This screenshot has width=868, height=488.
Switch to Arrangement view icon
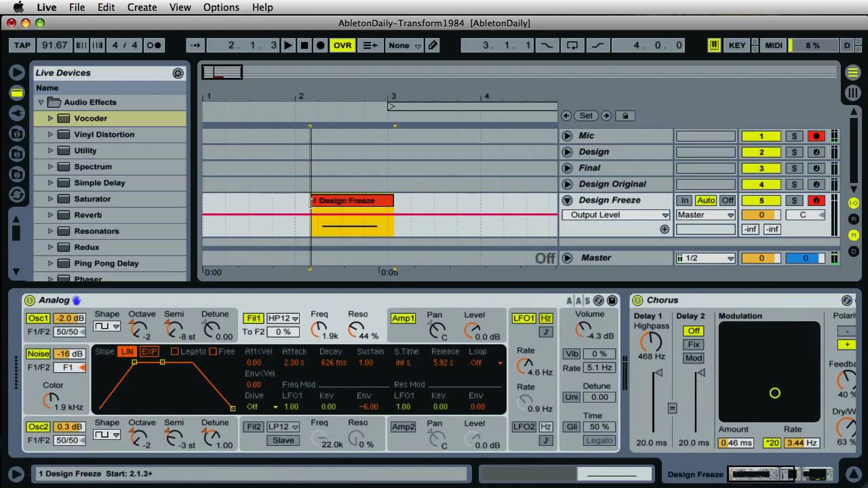[x=852, y=73]
